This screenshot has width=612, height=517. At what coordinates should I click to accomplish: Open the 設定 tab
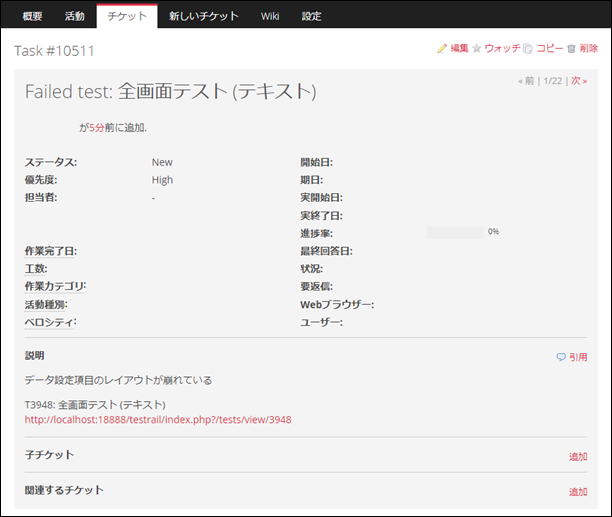click(x=312, y=16)
